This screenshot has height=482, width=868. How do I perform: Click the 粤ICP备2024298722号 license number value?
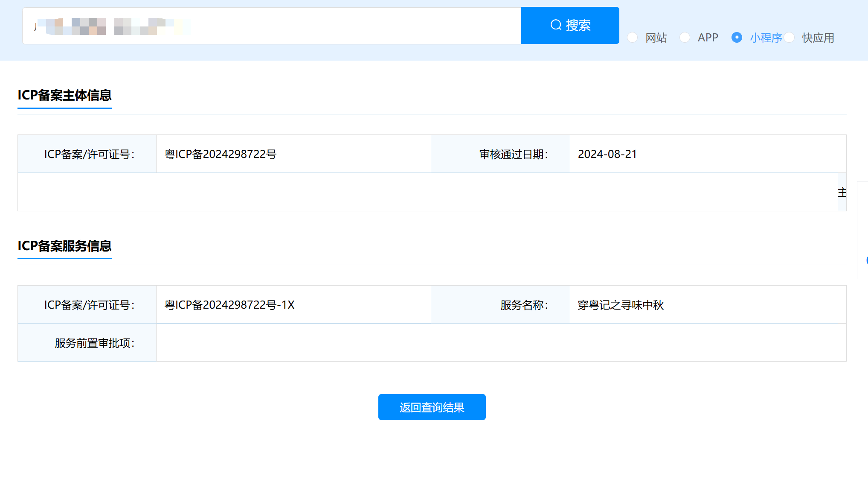click(221, 154)
